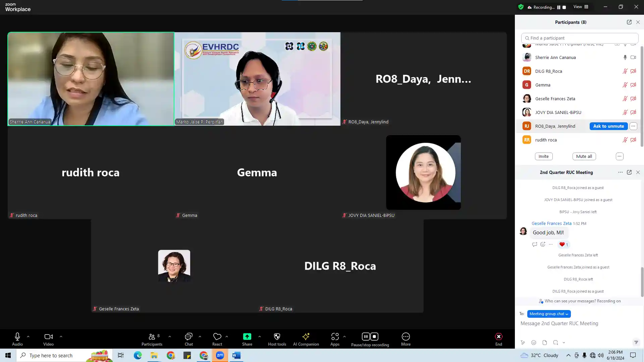
Task: Open the text formatting icon in chat composer
Action: [x=523, y=343]
